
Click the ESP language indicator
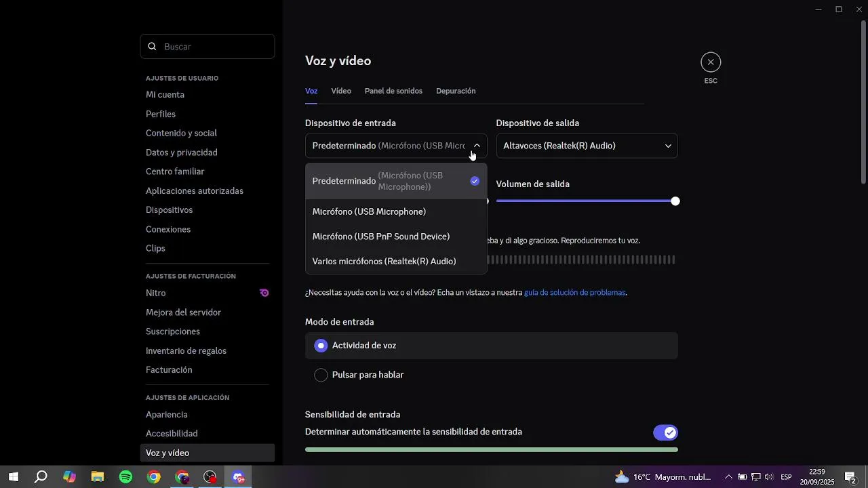787,477
